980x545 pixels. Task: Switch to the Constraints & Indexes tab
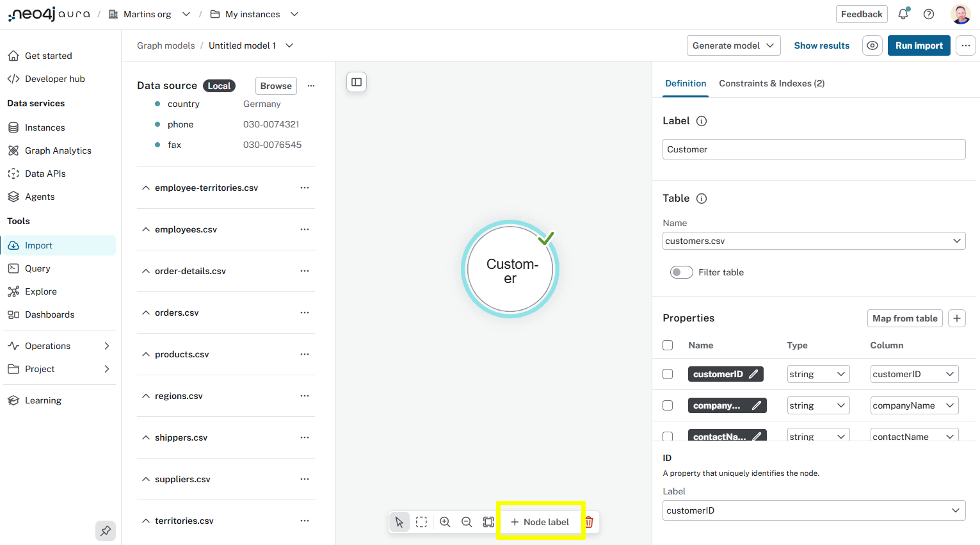click(x=771, y=83)
